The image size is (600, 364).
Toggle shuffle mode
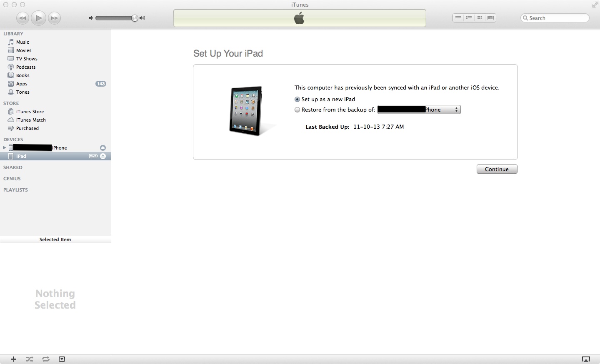click(x=30, y=359)
